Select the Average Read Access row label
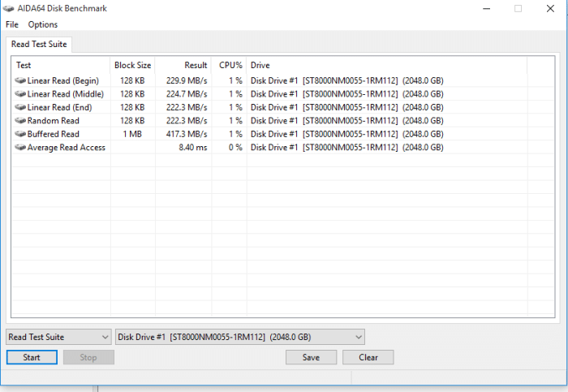 click(x=67, y=148)
